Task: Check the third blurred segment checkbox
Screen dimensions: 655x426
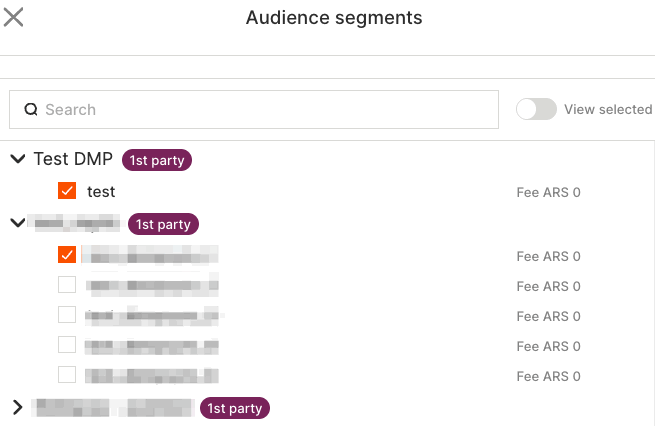Action: (67, 315)
